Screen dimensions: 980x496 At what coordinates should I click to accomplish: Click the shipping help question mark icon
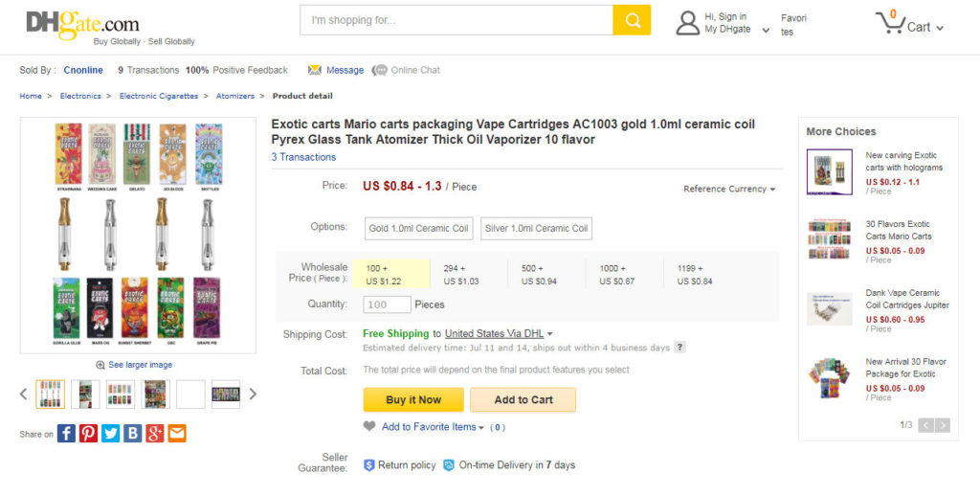[680, 348]
